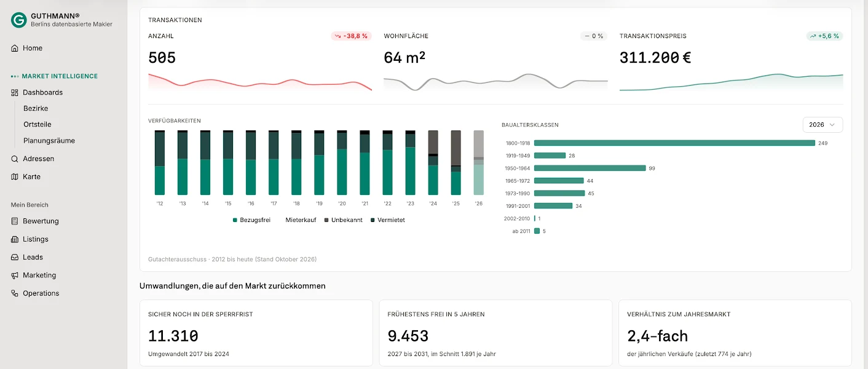868x369 pixels.
Task: Select the '19 bar in Verfügbarkeiten chart
Action: pos(319,162)
